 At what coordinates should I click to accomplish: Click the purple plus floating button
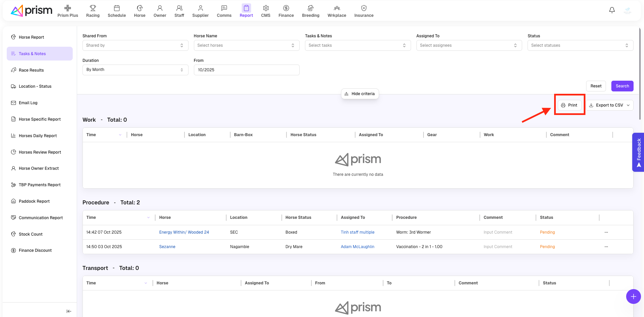click(x=633, y=296)
